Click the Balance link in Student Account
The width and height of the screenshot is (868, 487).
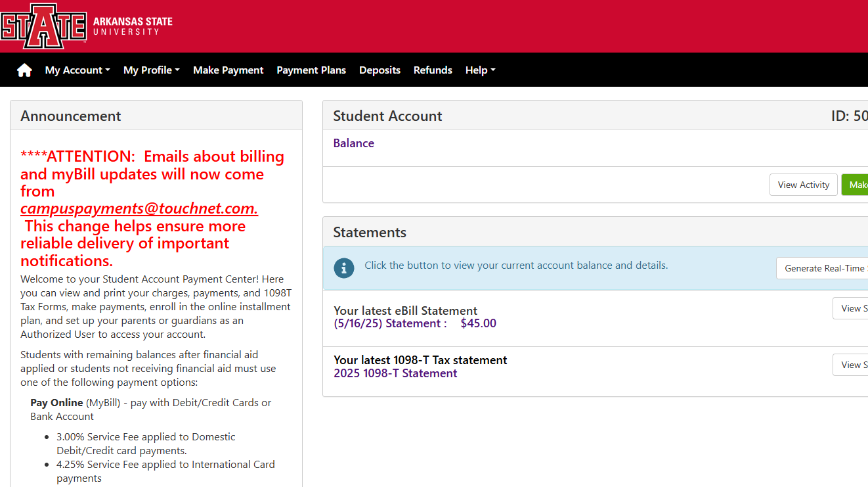353,143
